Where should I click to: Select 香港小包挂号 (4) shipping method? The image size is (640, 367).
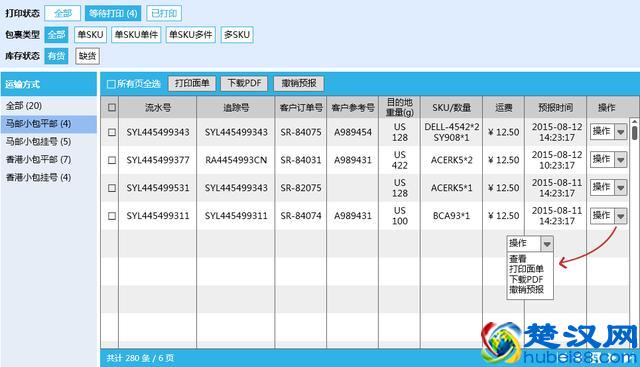[49, 177]
